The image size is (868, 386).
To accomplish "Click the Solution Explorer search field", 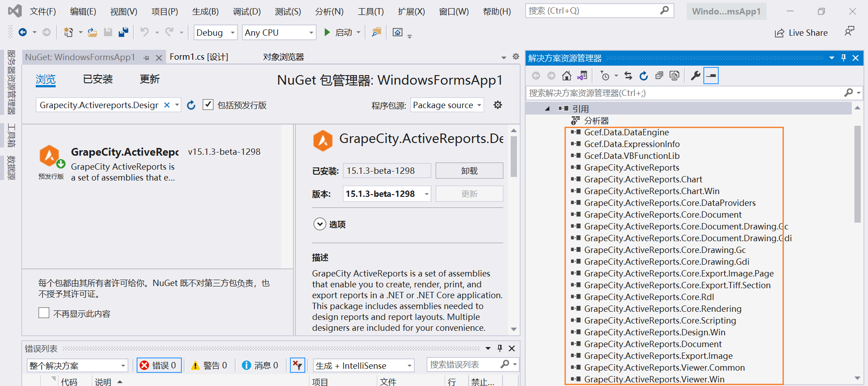I will pos(693,93).
